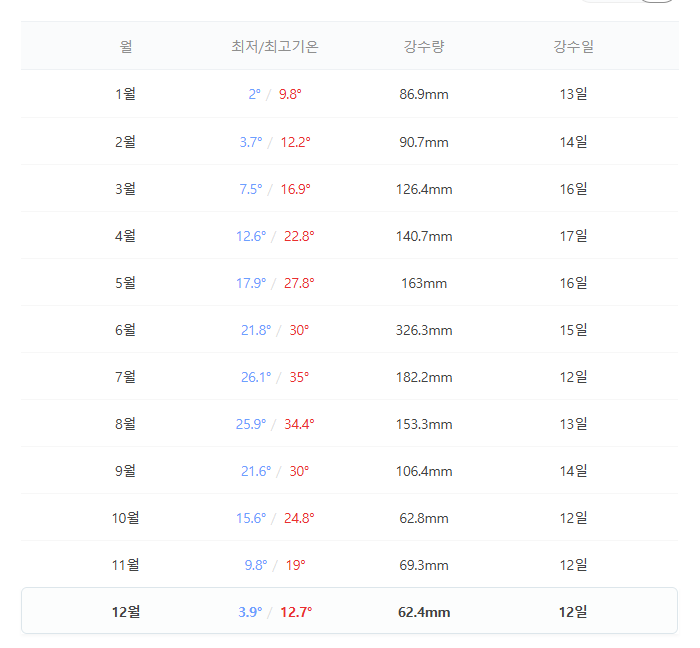Click the 16일 rain days in 5월 row
This screenshot has width=700, height=648.
point(573,283)
